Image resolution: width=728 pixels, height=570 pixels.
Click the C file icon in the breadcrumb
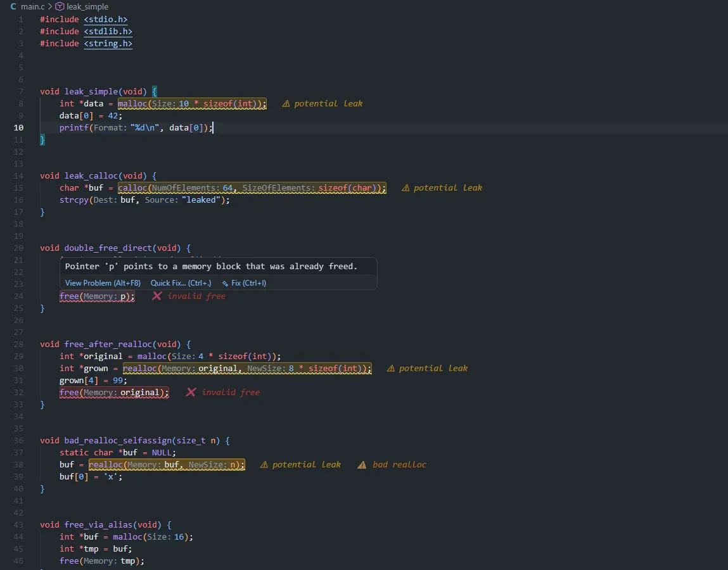coord(13,6)
